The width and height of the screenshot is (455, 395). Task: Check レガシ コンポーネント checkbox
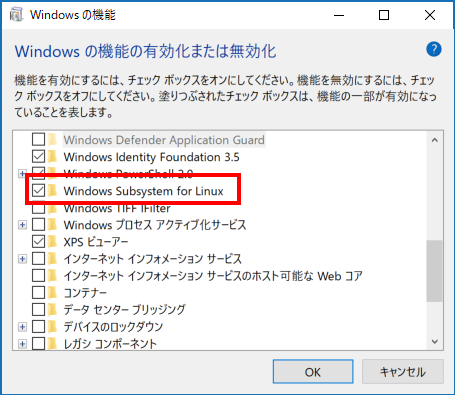pyautogui.click(x=38, y=343)
